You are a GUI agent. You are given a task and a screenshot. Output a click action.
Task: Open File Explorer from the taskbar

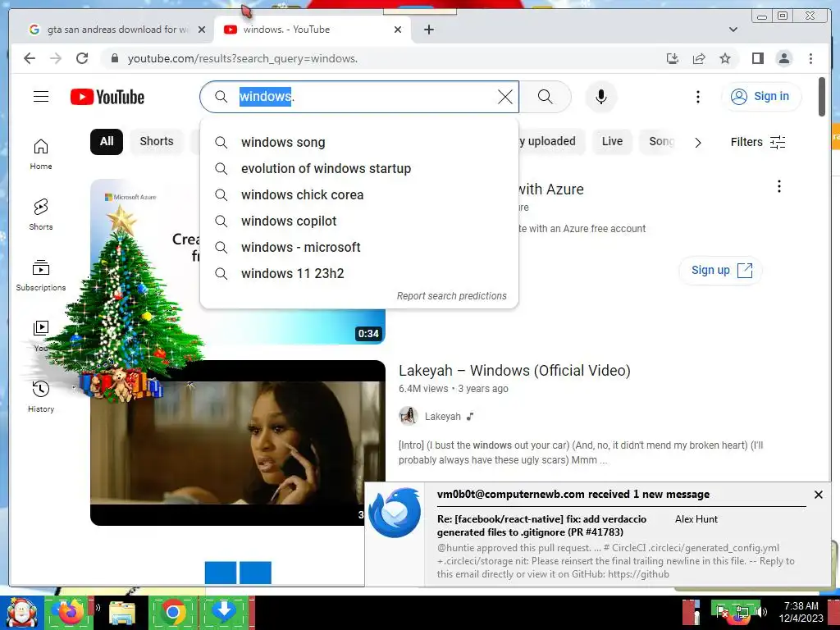point(122,613)
